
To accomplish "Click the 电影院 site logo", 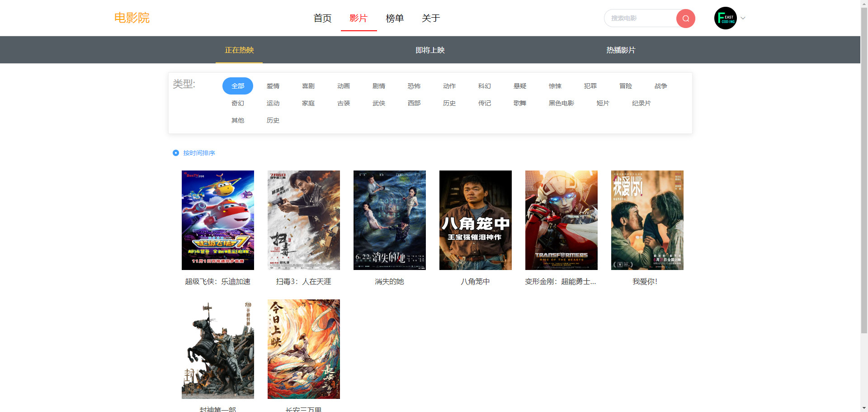I will point(132,18).
